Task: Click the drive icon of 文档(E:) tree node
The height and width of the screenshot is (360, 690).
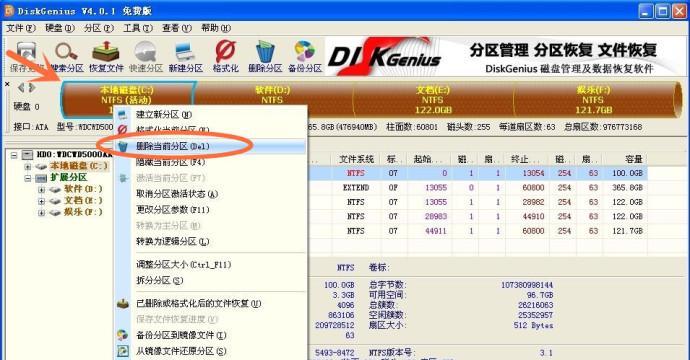Action: (x=55, y=201)
